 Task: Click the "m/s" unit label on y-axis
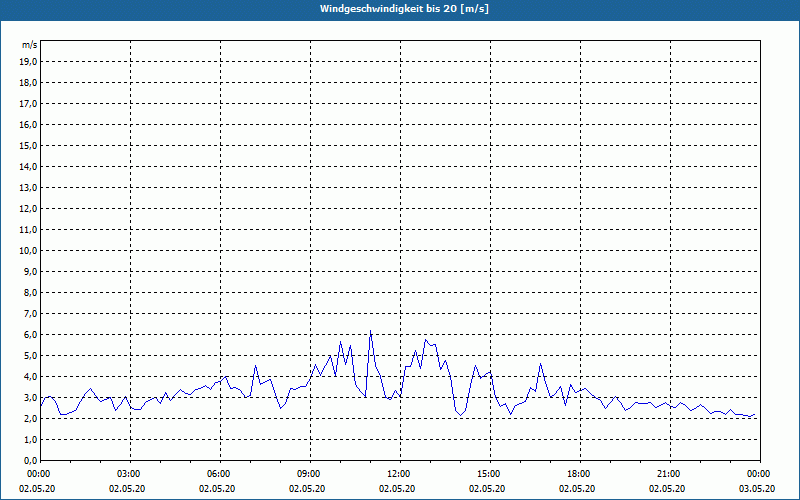pyautogui.click(x=30, y=45)
